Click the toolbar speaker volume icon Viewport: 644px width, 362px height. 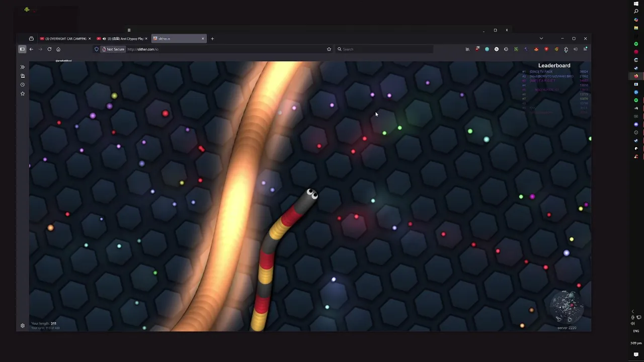pyautogui.click(x=576, y=49)
